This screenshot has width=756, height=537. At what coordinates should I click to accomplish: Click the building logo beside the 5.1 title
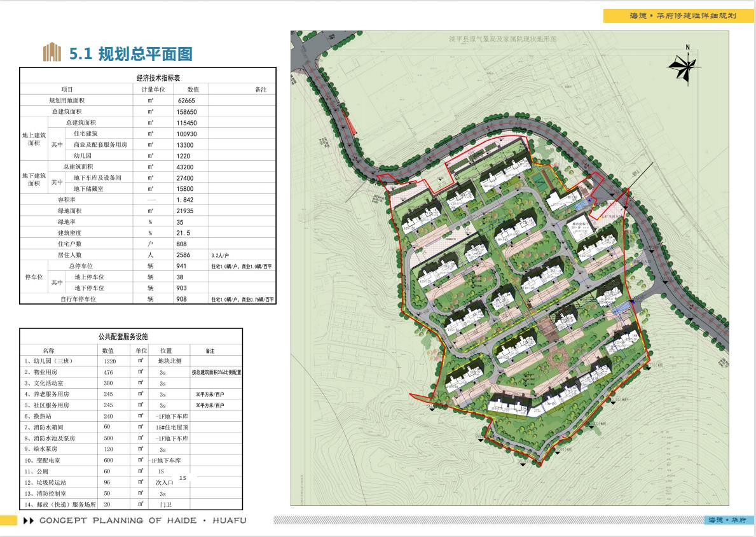(x=52, y=53)
